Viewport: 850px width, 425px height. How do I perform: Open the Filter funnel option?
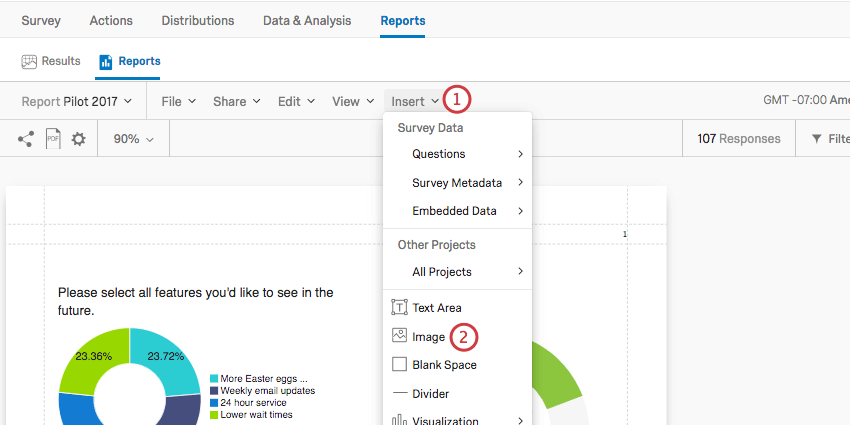[x=830, y=139]
